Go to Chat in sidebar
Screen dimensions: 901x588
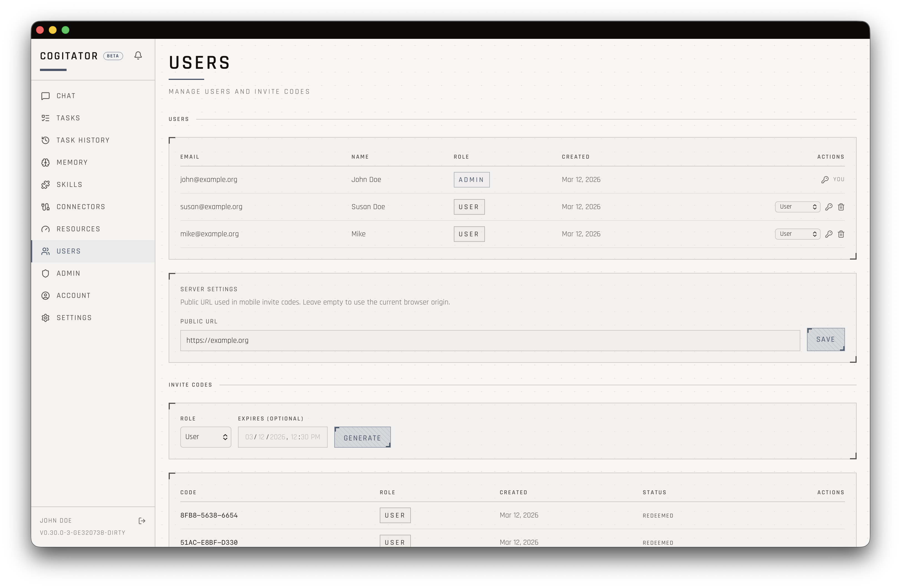click(93, 96)
